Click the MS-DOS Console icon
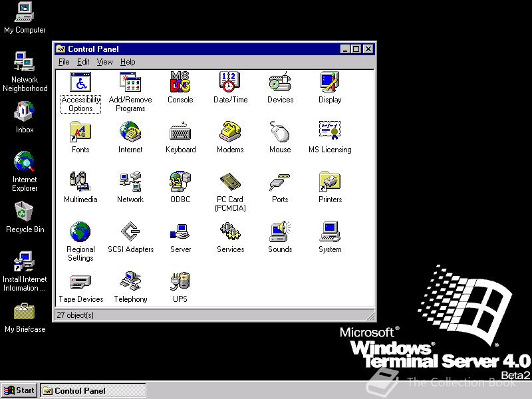The image size is (532, 399). pos(180,82)
